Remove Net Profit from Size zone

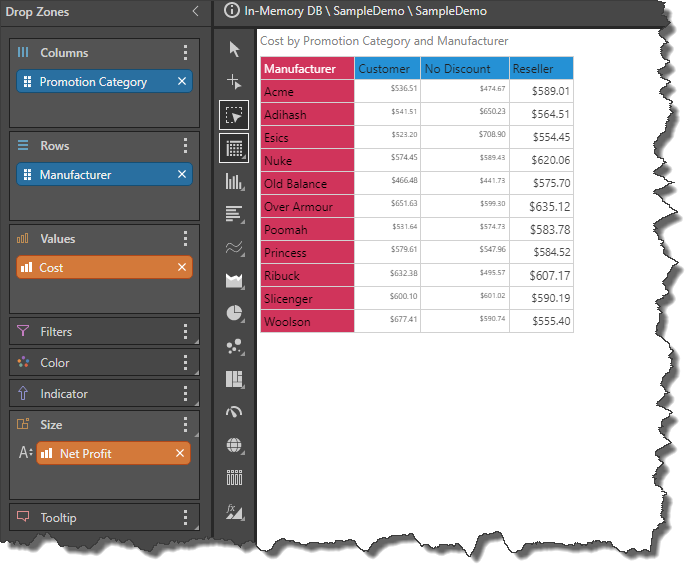[x=180, y=454]
